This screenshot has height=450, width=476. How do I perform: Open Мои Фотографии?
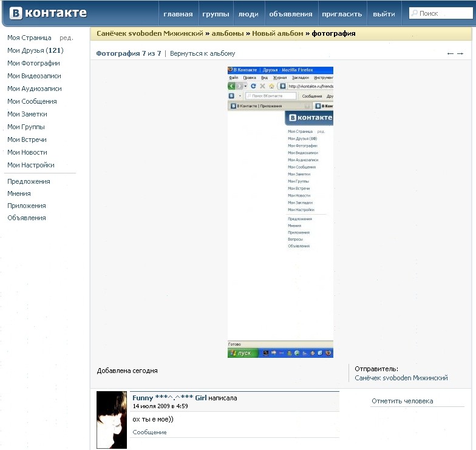click(34, 63)
